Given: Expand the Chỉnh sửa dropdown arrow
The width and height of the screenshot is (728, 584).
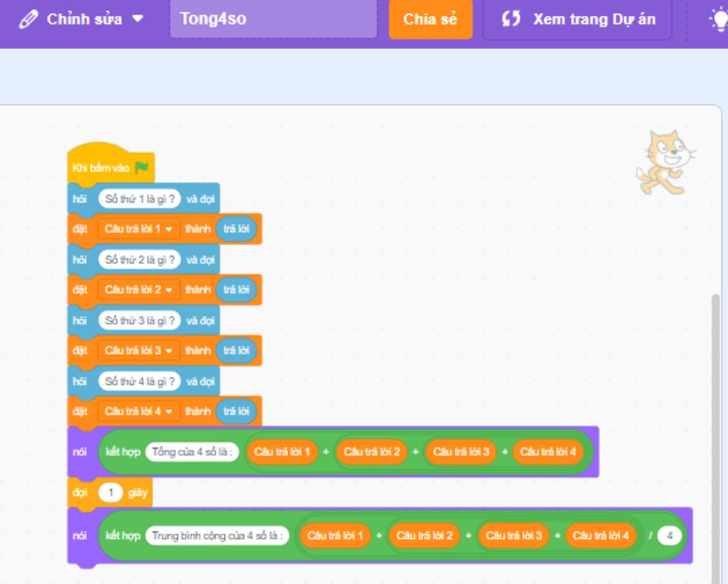Looking at the screenshot, I should 138,18.
